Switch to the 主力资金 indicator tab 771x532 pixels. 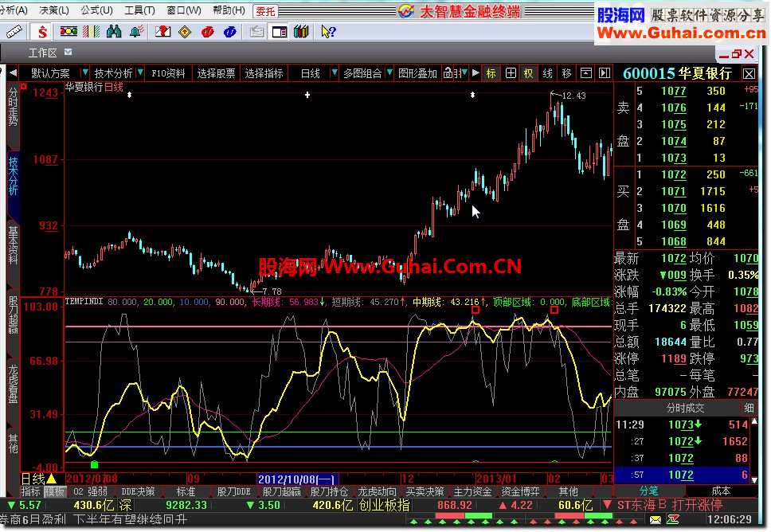coord(472,491)
